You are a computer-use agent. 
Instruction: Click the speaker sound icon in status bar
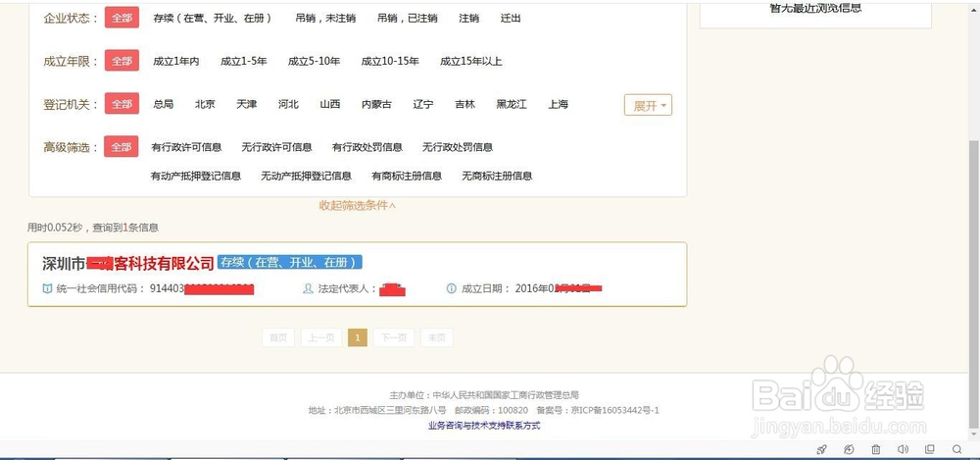903,449
